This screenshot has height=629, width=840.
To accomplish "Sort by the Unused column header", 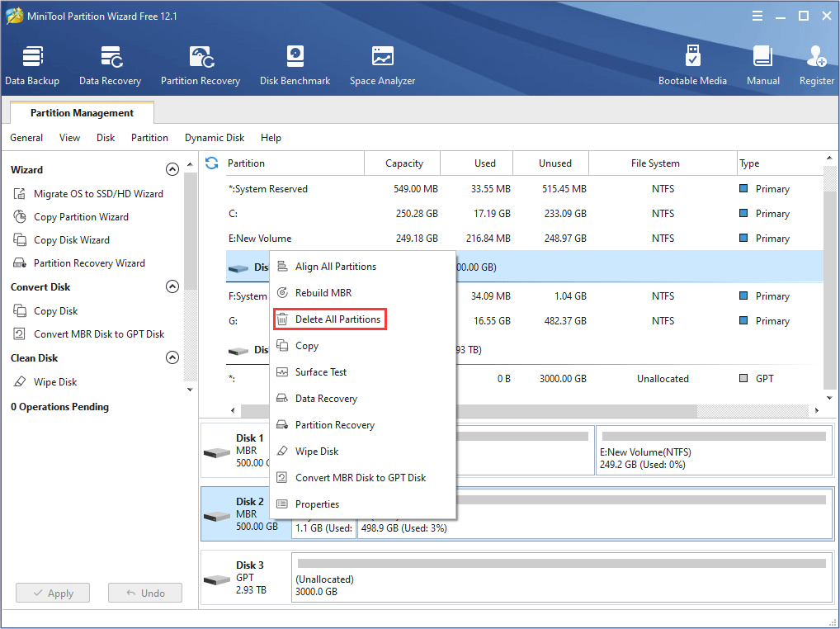I will (550, 163).
